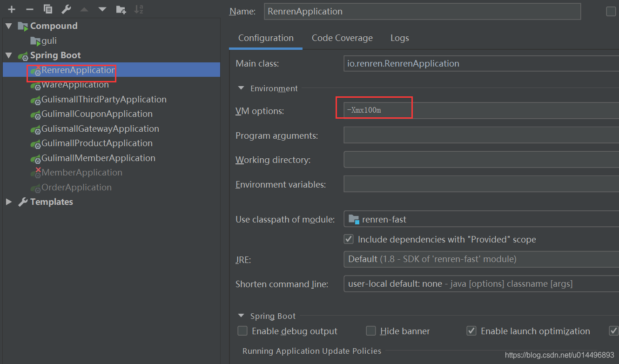Click the GulimallProductApplication icon
Viewport: 619px width, 364px height.
tap(35, 144)
